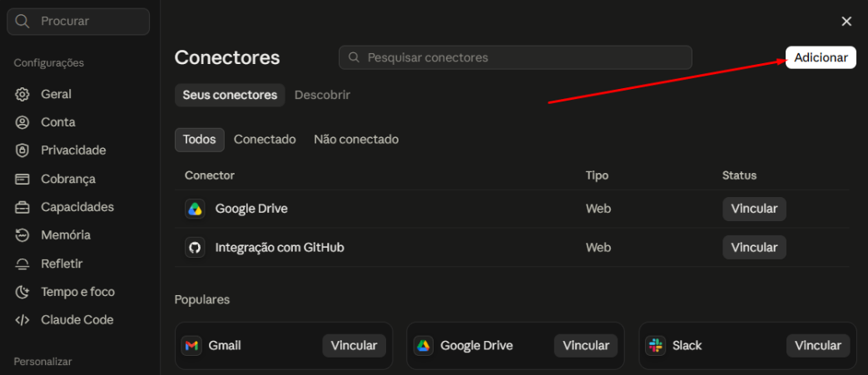Click Integração com GitHub name
The width and height of the screenshot is (868, 375).
280,247
